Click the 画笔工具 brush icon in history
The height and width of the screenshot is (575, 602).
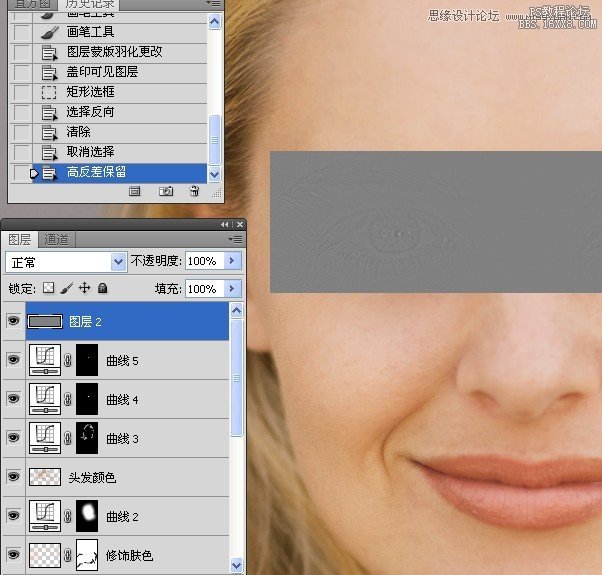click(x=50, y=33)
